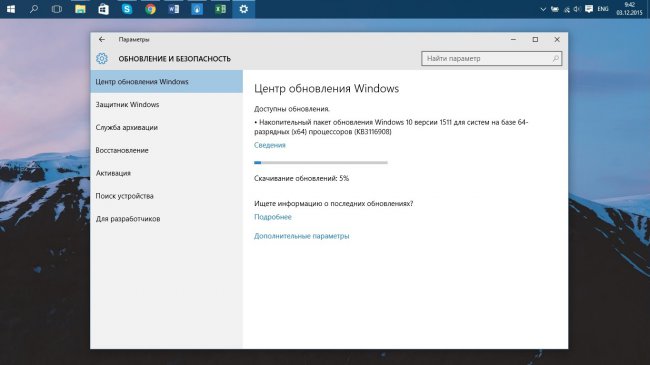Click the update download progress bar
The height and width of the screenshot is (365, 650).
[321, 163]
